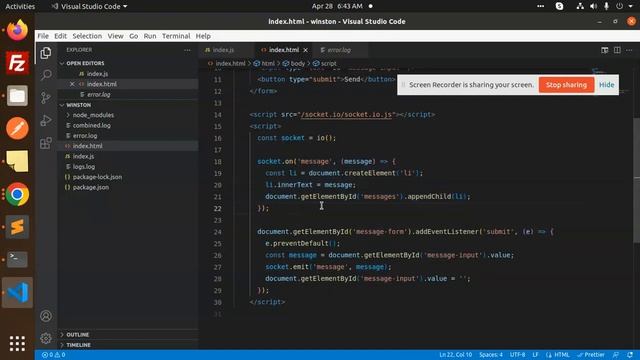640x360 pixels.
Task: Click Prettier in the status bar
Action: click(x=591, y=355)
